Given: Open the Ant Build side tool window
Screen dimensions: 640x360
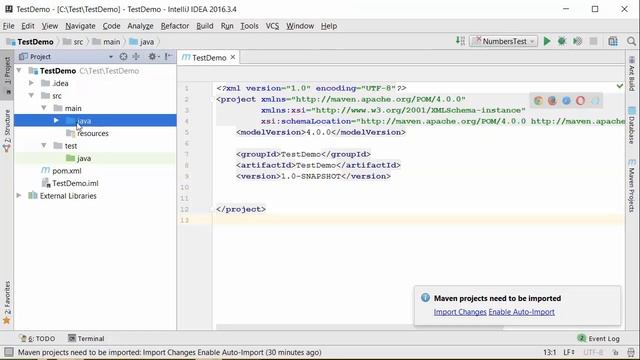Looking at the screenshot, I should point(632,74).
